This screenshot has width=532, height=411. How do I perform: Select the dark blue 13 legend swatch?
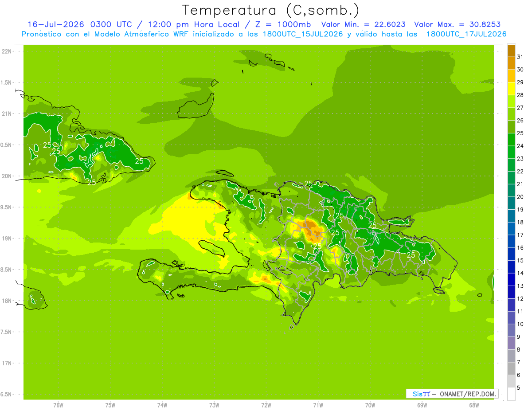coord(511,280)
